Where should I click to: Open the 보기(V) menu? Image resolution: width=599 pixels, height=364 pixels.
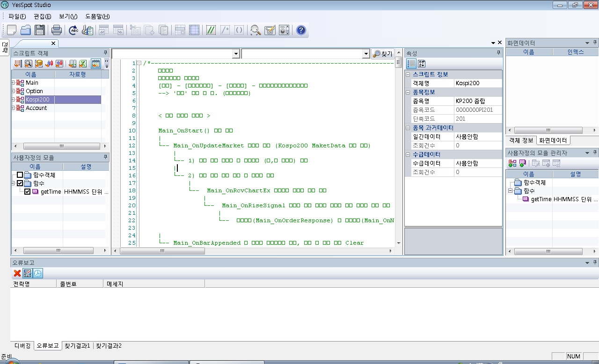pyautogui.click(x=68, y=16)
